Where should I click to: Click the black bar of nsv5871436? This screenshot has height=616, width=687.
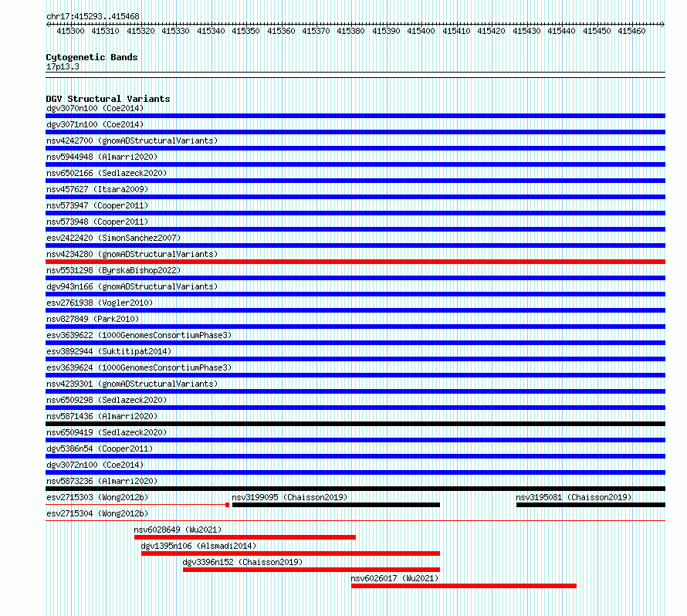355,424
